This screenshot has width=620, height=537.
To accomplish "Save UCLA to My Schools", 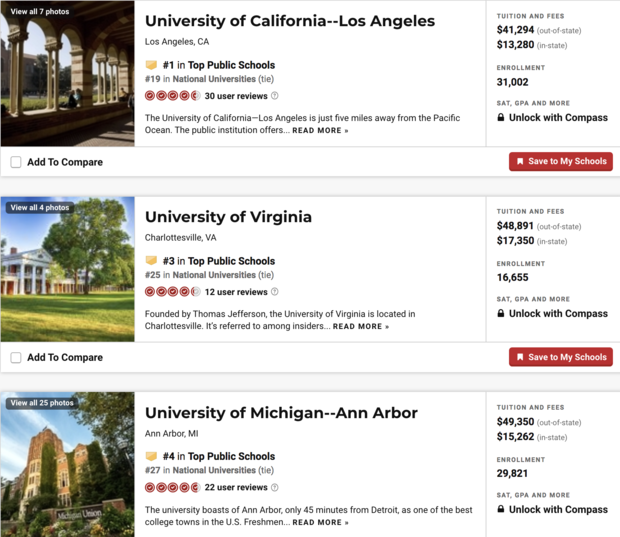I will pyautogui.click(x=560, y=161).
